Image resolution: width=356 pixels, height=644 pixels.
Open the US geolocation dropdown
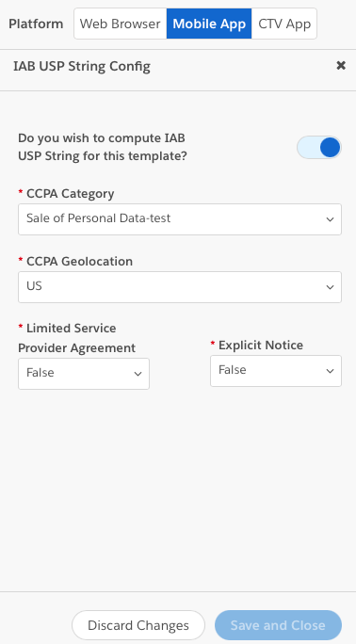pyautogui.click(x=180, y=287)
